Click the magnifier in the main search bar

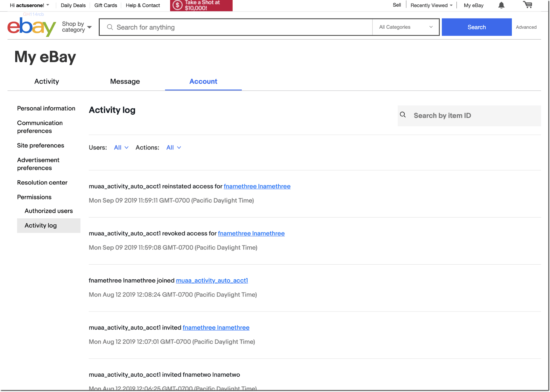tap(110, 27)
